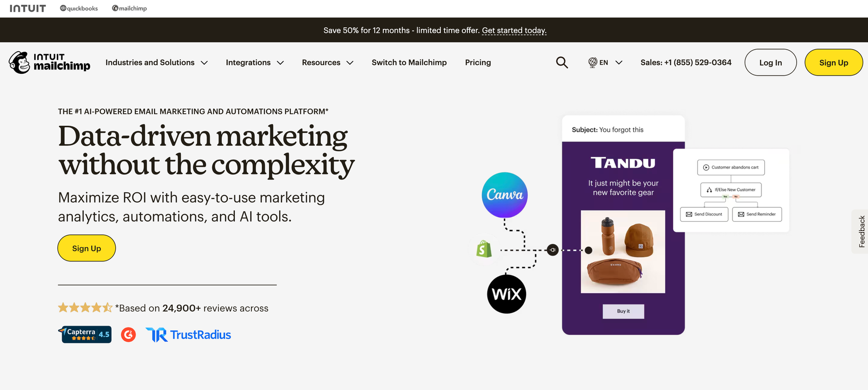Go to Switch to Mailchimp page
868x390 pixels.
point(409,63)
